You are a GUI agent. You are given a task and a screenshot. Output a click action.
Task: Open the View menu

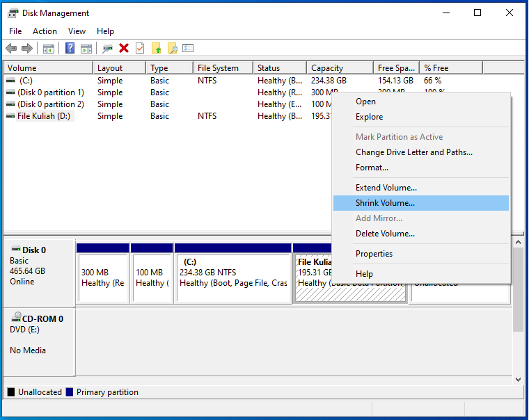pyautogui.click(x=77, y=31)
